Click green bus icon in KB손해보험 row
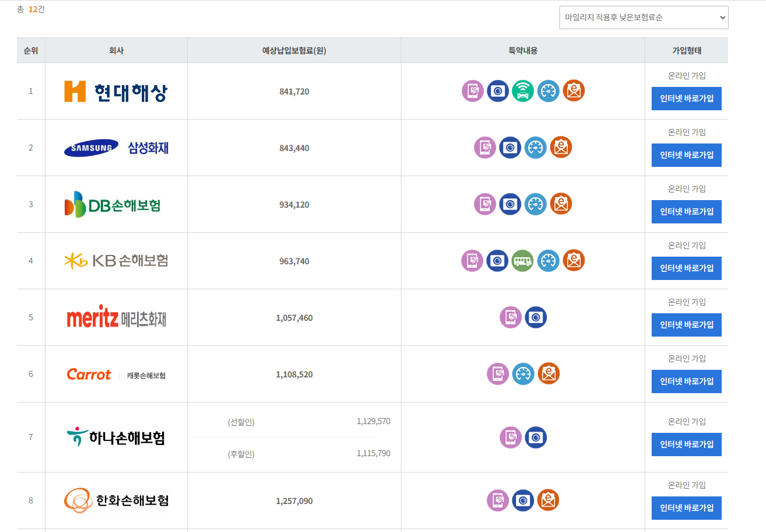Screen dimensions: 766x532 point(523,261)
